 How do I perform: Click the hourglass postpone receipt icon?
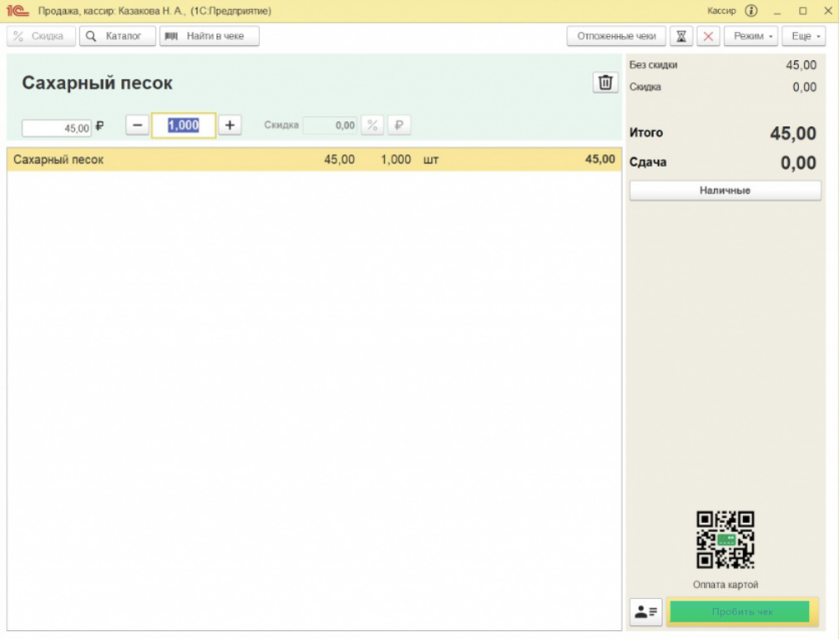(x=681, y=37)
